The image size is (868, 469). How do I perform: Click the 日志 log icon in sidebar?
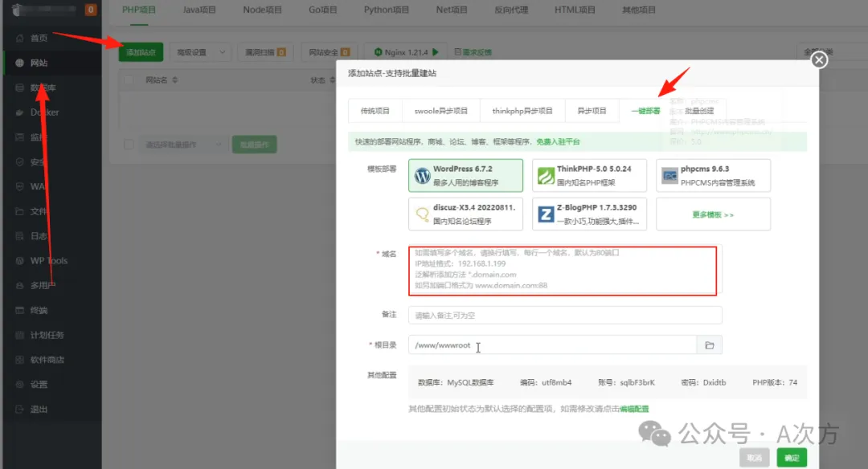click(20, 236)
